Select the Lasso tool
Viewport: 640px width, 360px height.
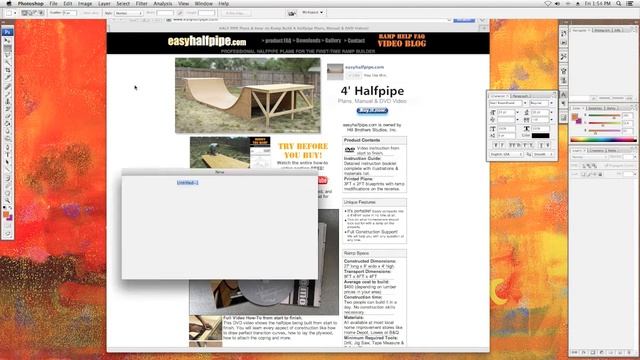[x=7, y=55]
